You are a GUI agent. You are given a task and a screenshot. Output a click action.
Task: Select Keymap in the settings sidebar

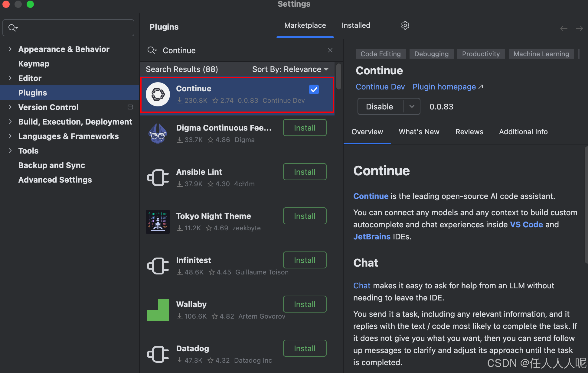click(x=34, y=64)
